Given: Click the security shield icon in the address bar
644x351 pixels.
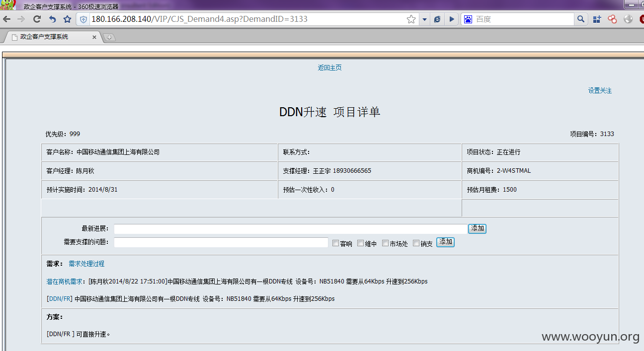Looking at the screenshot, I should click(x=83, y=19).
